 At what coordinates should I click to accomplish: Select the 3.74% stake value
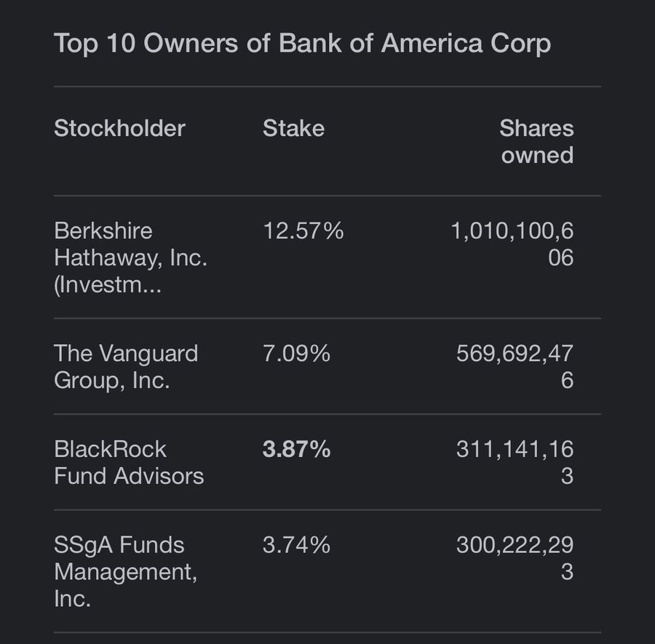click(296, 545)
